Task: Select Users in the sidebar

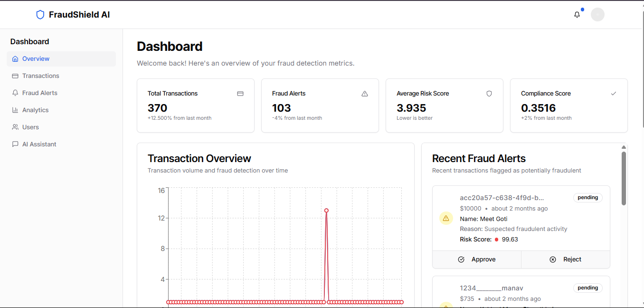Action: (61, 127)
